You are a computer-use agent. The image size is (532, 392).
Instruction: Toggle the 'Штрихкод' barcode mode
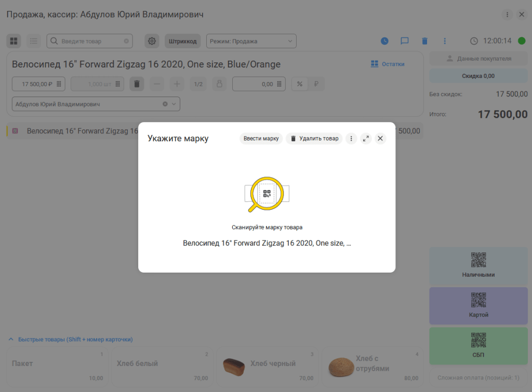click(182, 41)
